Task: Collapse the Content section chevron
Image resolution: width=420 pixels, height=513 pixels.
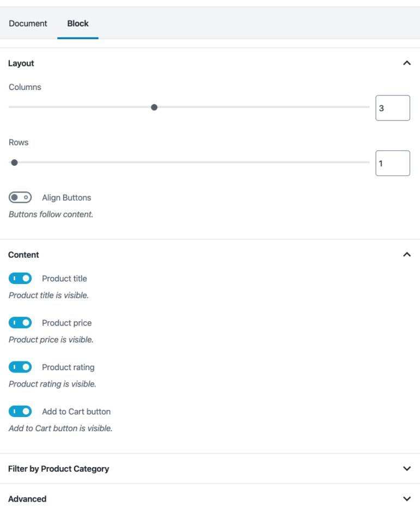Action: coord(406,255)
